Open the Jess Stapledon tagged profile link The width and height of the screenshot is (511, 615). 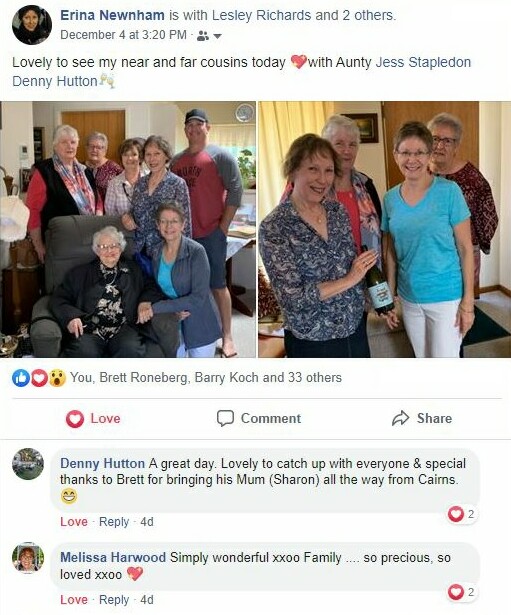tap(423, 62)
